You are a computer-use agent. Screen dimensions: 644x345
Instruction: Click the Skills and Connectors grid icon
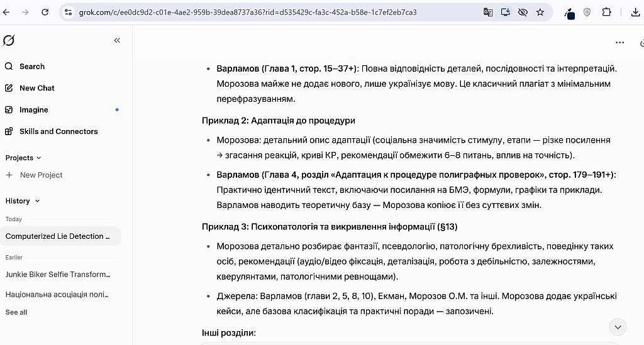pos(9,132)
